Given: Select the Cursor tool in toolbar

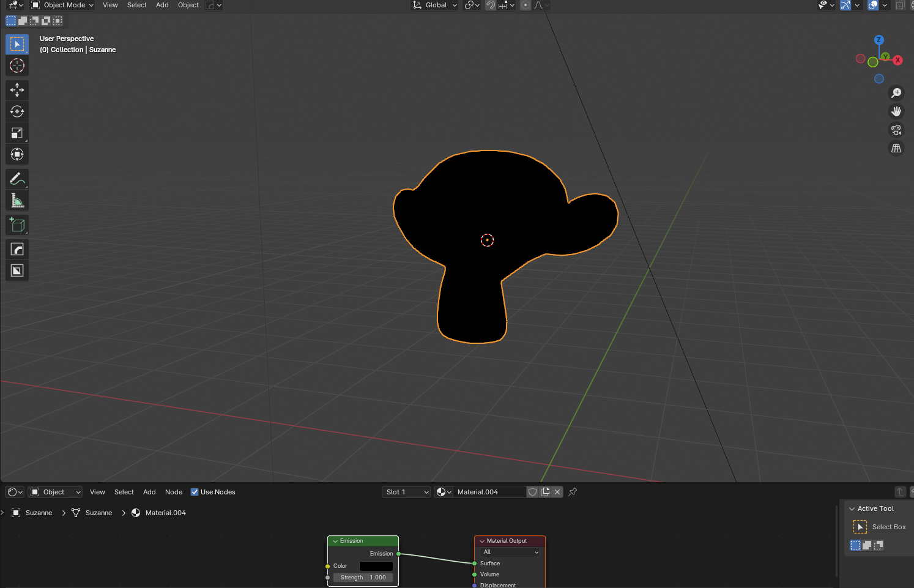Looking at the screenshot, I should 17,66.
